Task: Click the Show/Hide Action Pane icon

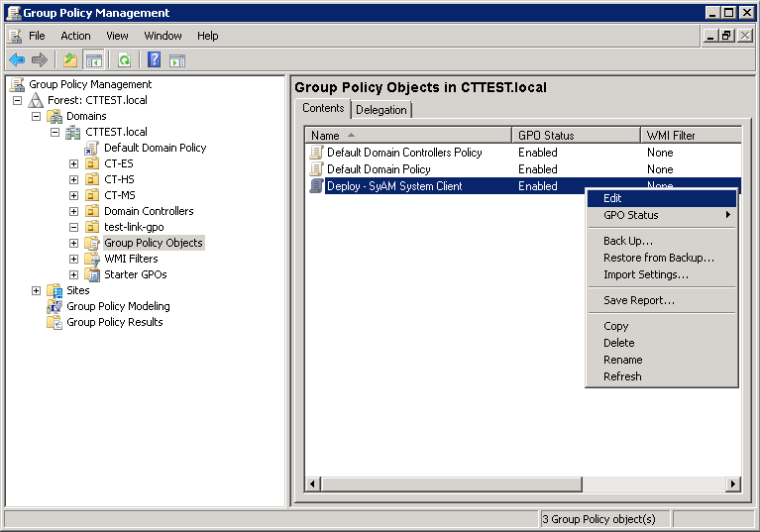Action: click(x=176, y=59)
